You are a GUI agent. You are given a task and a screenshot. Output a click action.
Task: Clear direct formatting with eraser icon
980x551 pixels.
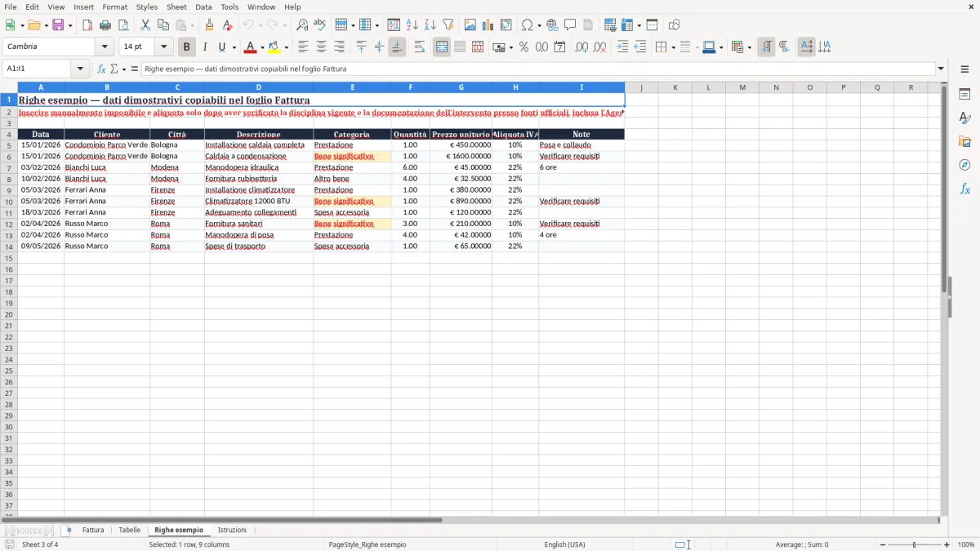[x=227, y=25]
